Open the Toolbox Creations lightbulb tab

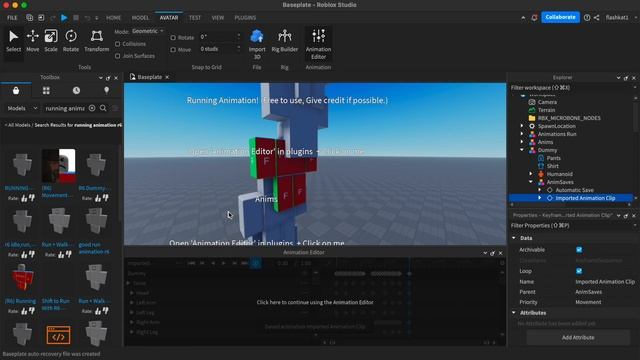pyautogui.click(x=107, y=91)
